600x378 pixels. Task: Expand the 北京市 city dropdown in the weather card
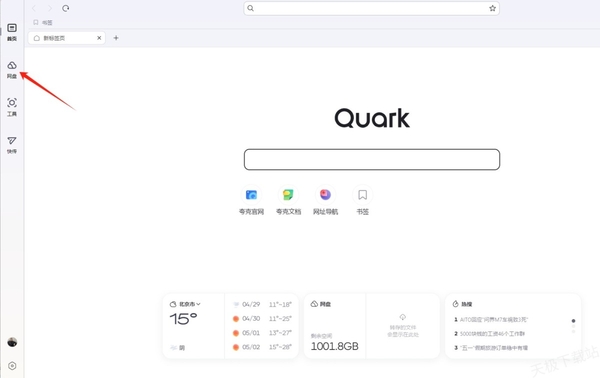coord(190,304)
